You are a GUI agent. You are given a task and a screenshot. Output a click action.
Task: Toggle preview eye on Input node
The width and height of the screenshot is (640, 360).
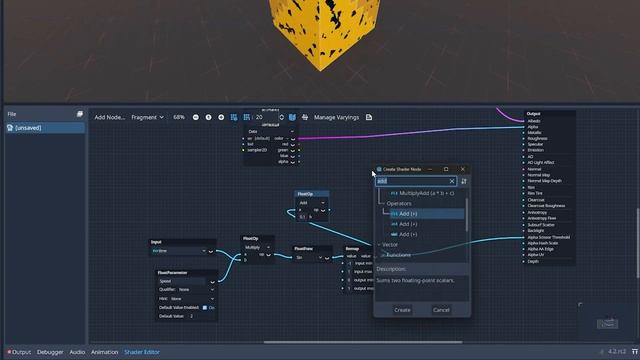[211, 251]
